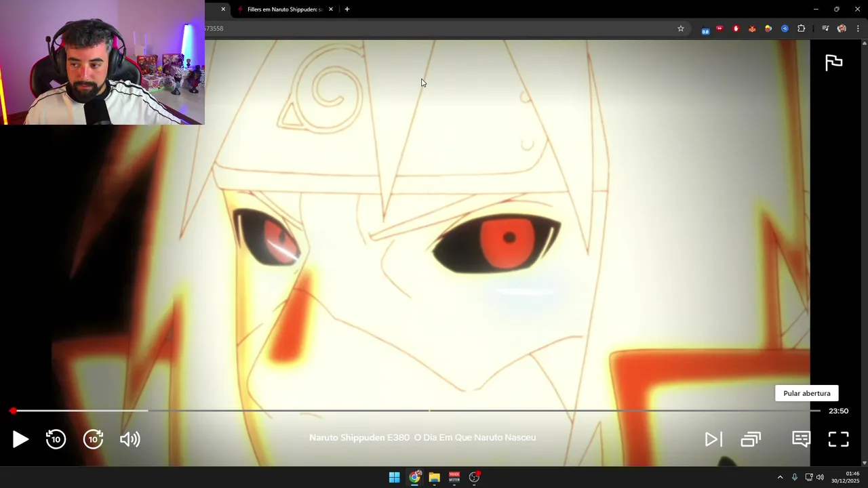Image resolution: width=868 pixels, height=488 pixels.
Task: Expand the hidden system tray icons
Action: (780, 477)
